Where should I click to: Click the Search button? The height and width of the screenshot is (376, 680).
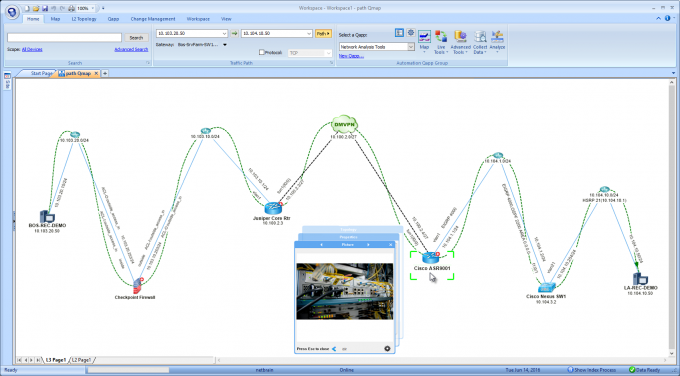136,38
